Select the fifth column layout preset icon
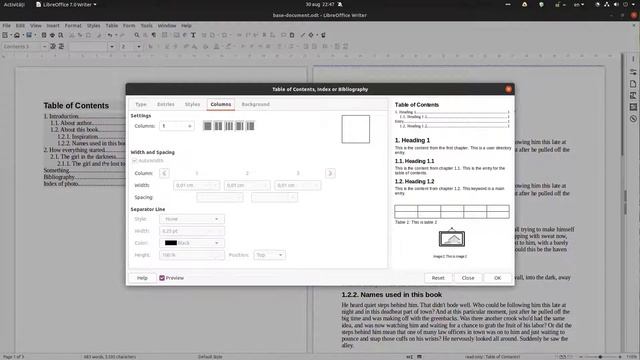Image resolution: width=640 pixels, height=360 pixels. coord(250,126)
